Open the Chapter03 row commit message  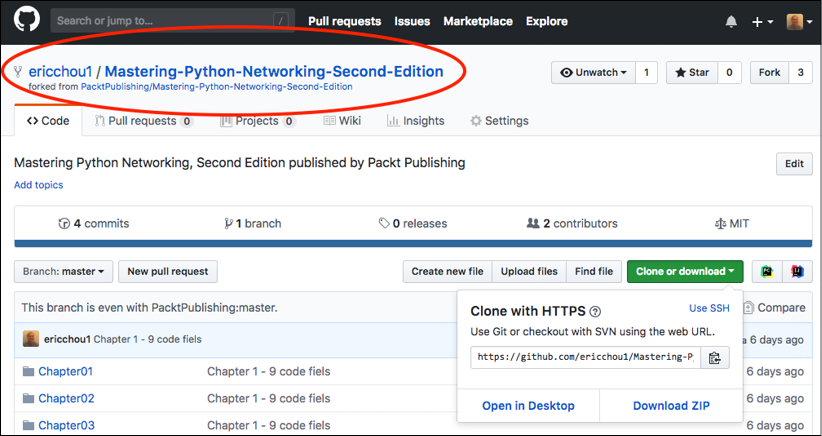[269, 425]
